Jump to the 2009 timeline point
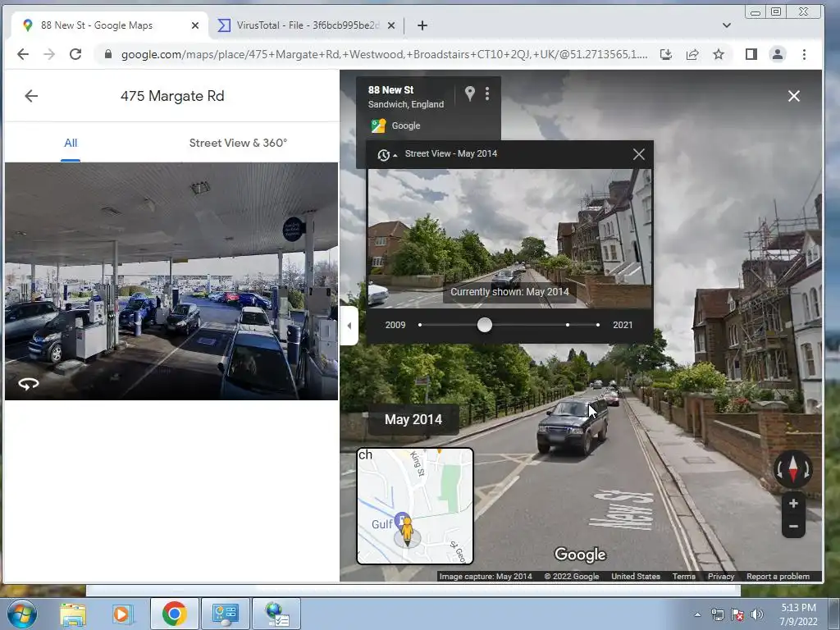840x630 pixels. [x=420, y=325]
